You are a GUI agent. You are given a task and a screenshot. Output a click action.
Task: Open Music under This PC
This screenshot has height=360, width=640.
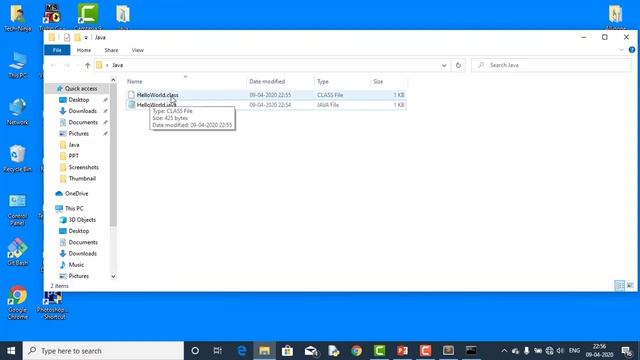(76, 265)
